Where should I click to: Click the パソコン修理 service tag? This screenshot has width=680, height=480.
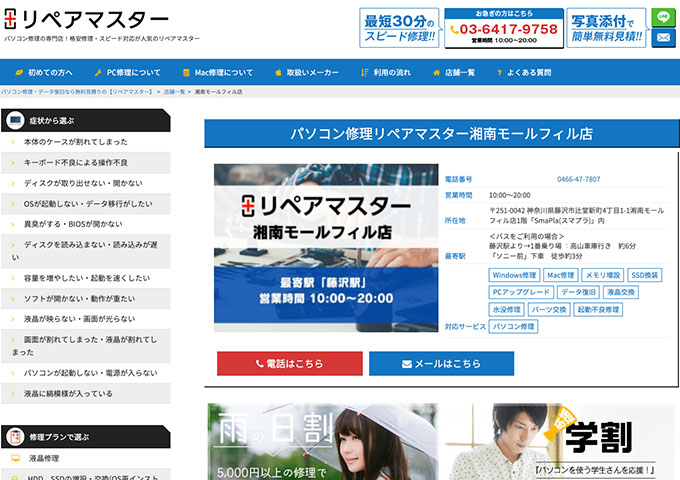click(513, 327)
